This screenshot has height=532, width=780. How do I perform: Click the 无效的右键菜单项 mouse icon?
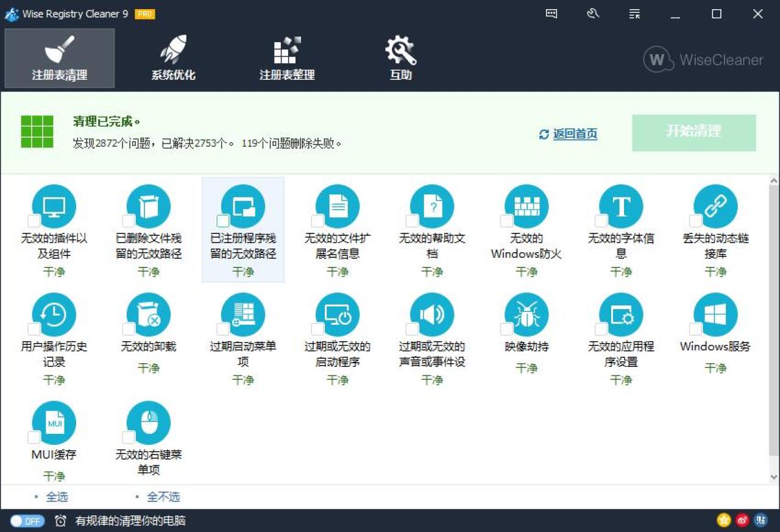click(x=149, y=423)
